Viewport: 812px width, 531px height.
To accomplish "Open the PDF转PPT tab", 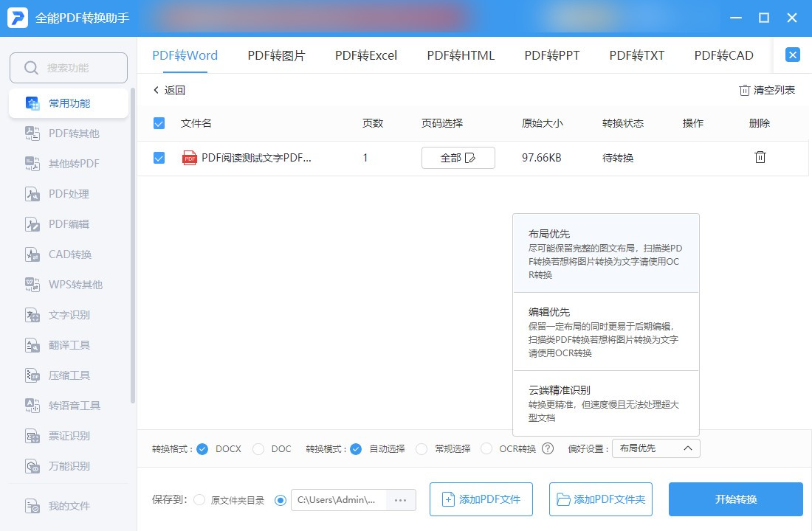I will point(551,55).
